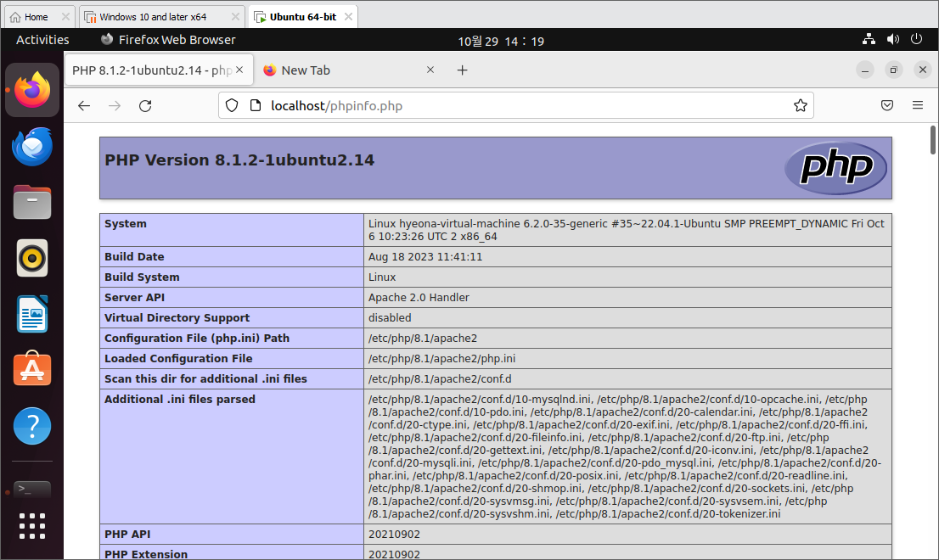Click Additional .ini files parsed label
This screenshot has height=560, width=939.
point(180,399)
